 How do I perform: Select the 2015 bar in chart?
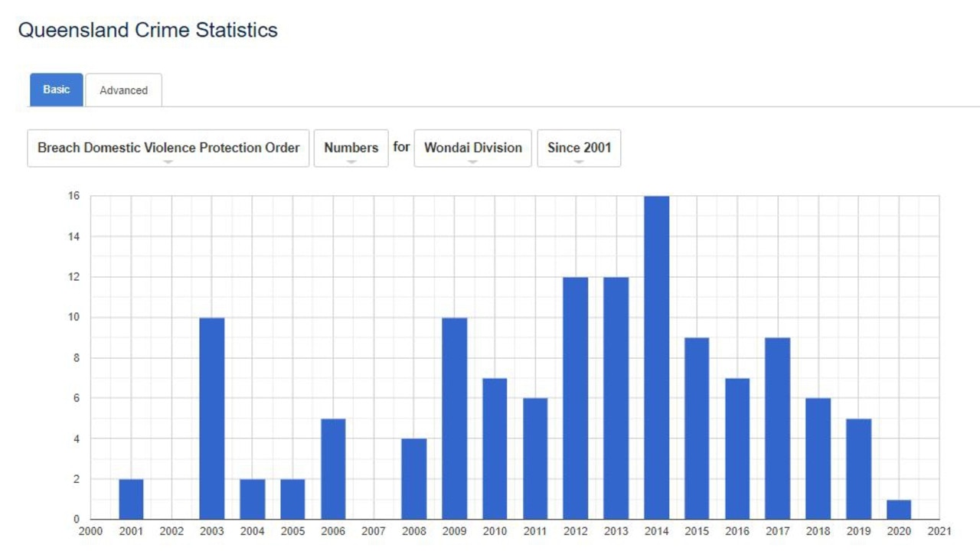697,429
